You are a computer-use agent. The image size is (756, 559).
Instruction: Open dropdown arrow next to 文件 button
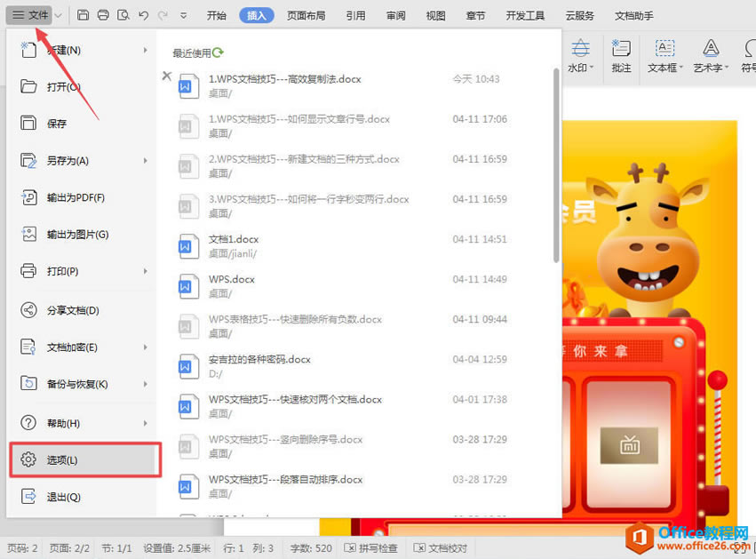[x=59, y=16]
